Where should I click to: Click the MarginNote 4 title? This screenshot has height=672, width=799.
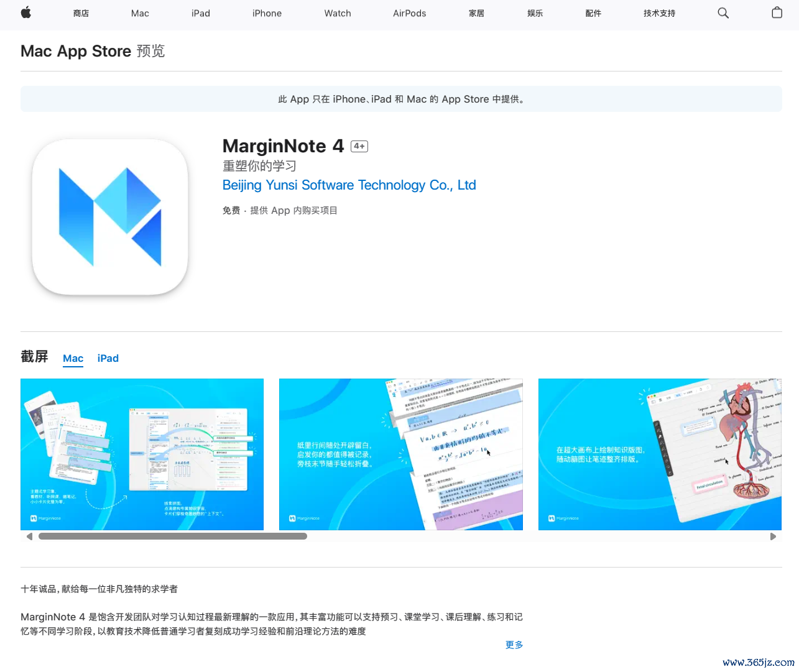(283, 146)
